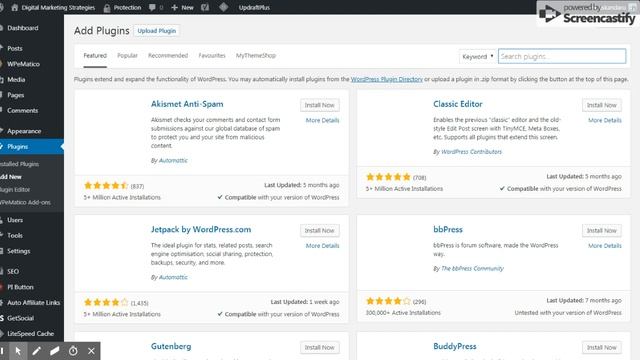Open Auto Affiliate Links in sidebar

click(x=33, y=302)
